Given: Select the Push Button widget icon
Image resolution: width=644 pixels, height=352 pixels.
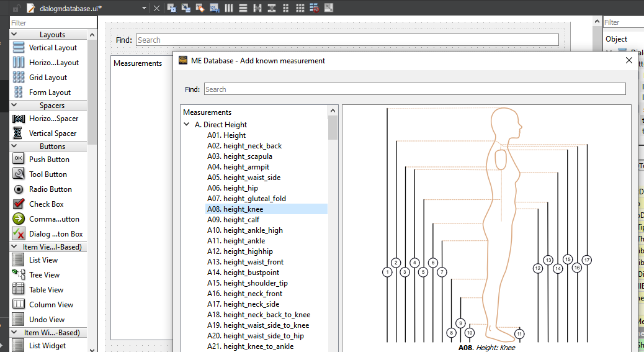Looking at the screenshot, I should click(19, 159).
